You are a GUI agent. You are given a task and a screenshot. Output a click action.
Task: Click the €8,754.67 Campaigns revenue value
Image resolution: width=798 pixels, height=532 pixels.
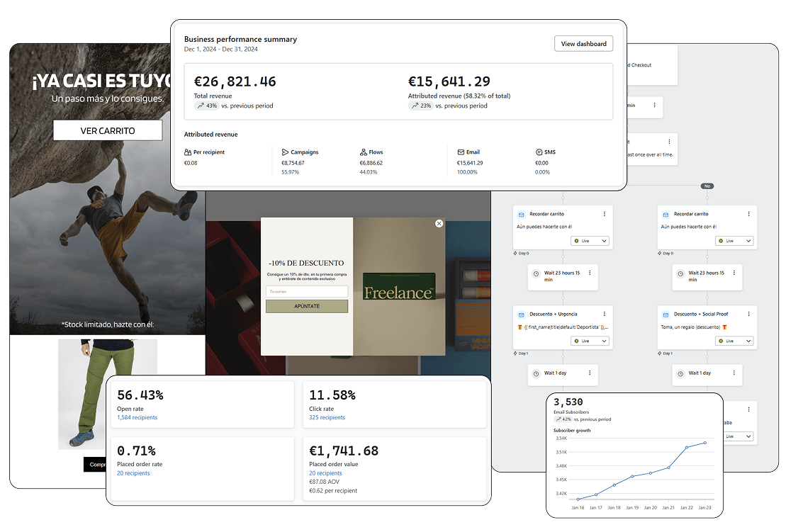tap(293, 163)
